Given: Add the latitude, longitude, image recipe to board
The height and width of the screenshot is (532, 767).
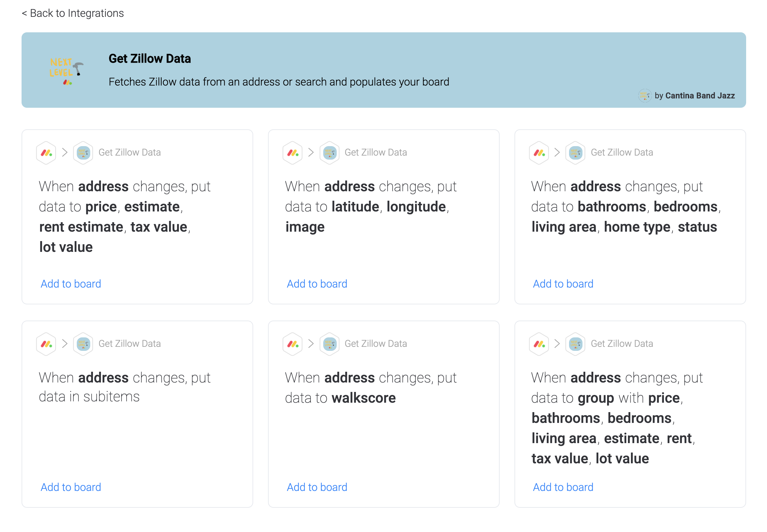Looking at the screenshot, I should click(317, 284).
